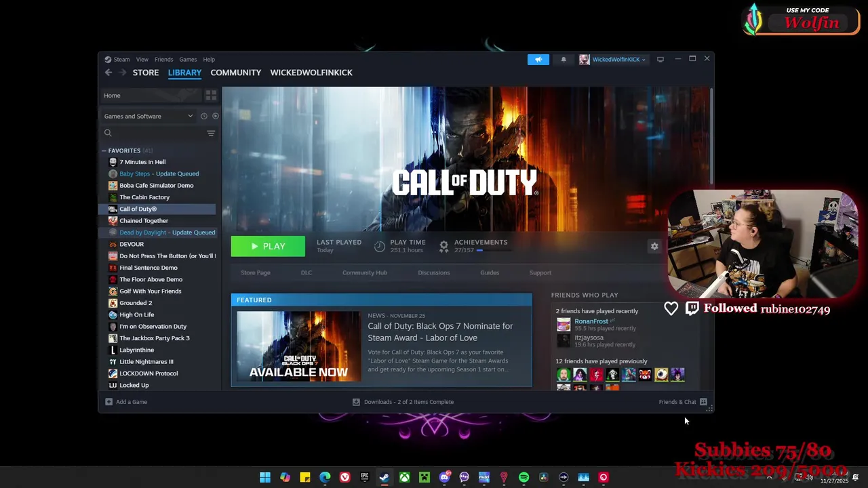
Task: Go forward with the right arrow
Action: pyautogui.click(x=123, y=73)
